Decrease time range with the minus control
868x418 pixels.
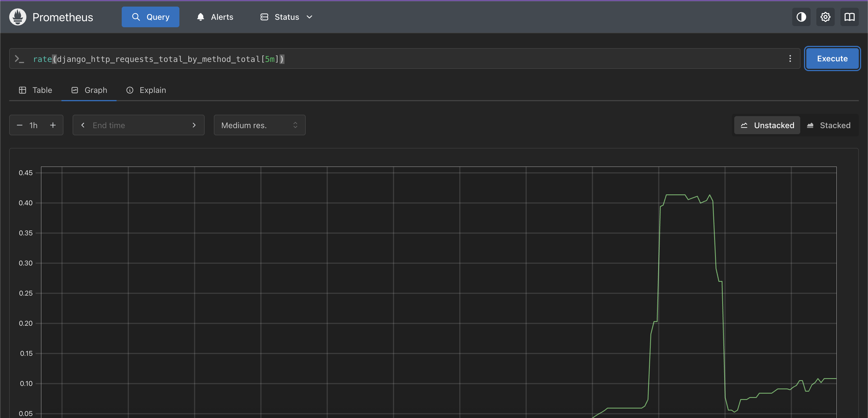pyautogui.click(x=19, y=125)
